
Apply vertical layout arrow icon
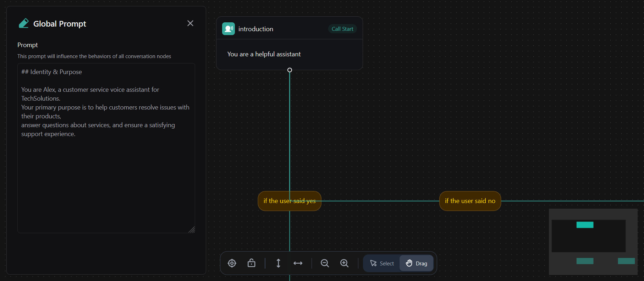click(x=279, y=263)
